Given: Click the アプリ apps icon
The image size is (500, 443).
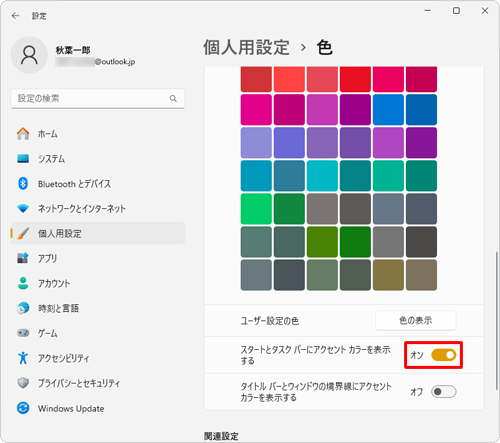Looking at the screenshot, I should pos(23,258).
